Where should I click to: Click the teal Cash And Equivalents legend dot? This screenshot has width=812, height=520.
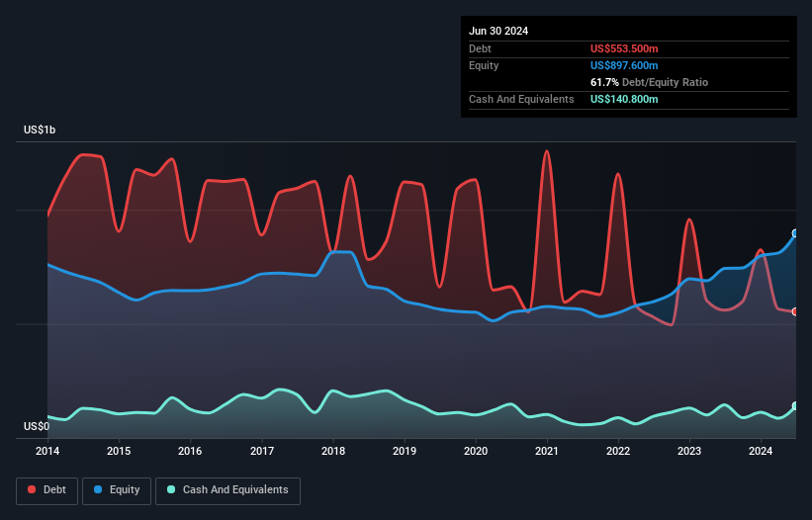pyautogui.click(x=171, y=489)
